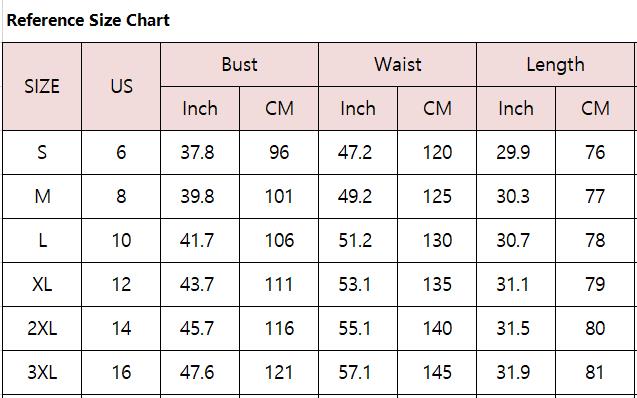Click the US size 12 cell

[121, 284]
